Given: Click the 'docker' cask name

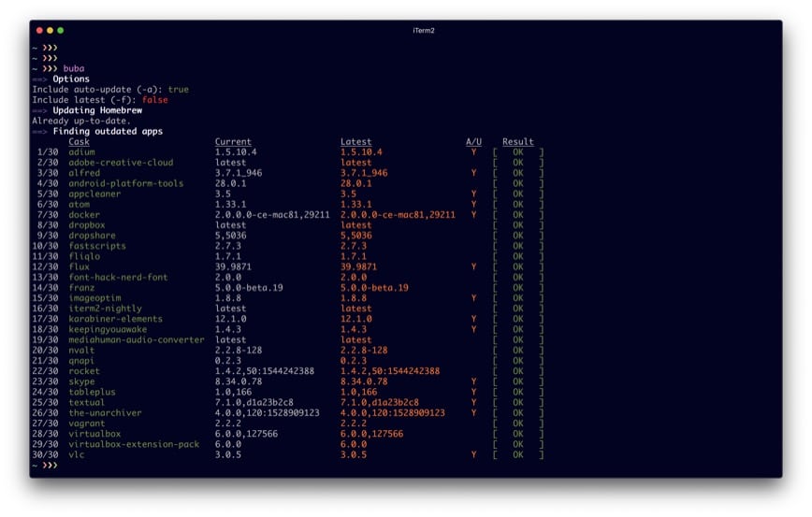Looking at the screenshot, I should coord(84,215).
